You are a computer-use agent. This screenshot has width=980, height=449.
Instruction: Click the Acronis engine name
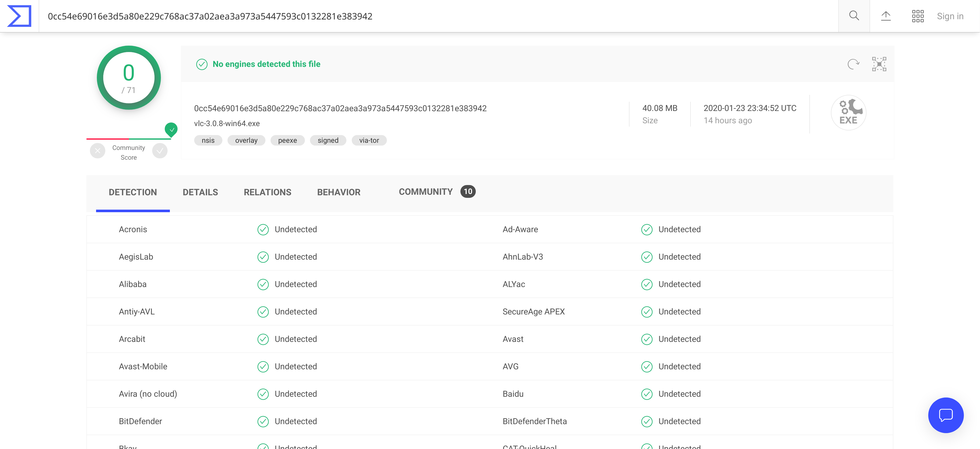point(133,229)
